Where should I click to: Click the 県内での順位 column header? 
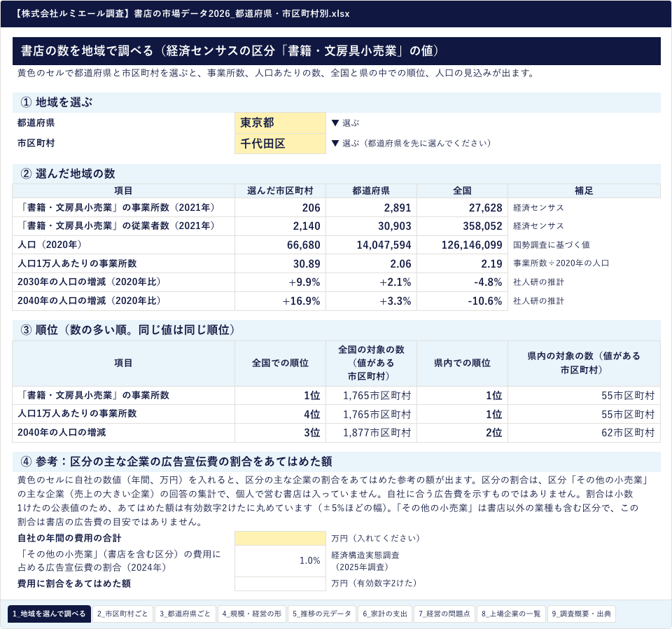[x=463, y=363]
